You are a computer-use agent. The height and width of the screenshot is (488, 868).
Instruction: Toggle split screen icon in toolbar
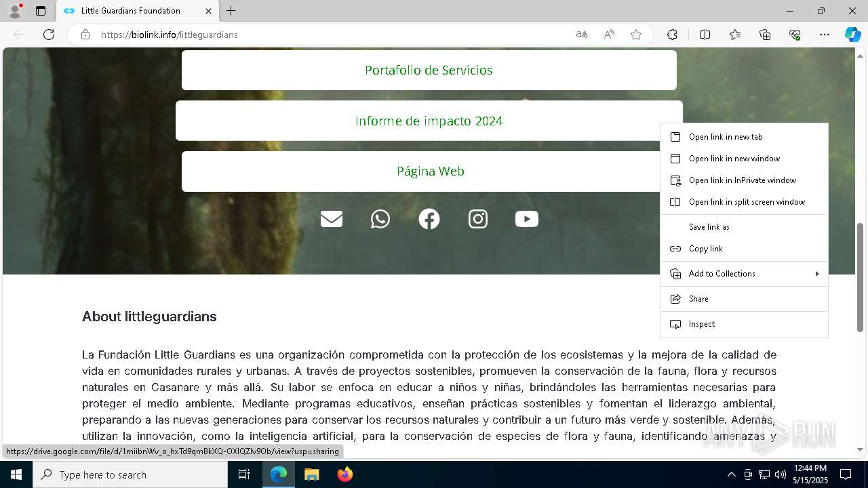tap(705, 35)
